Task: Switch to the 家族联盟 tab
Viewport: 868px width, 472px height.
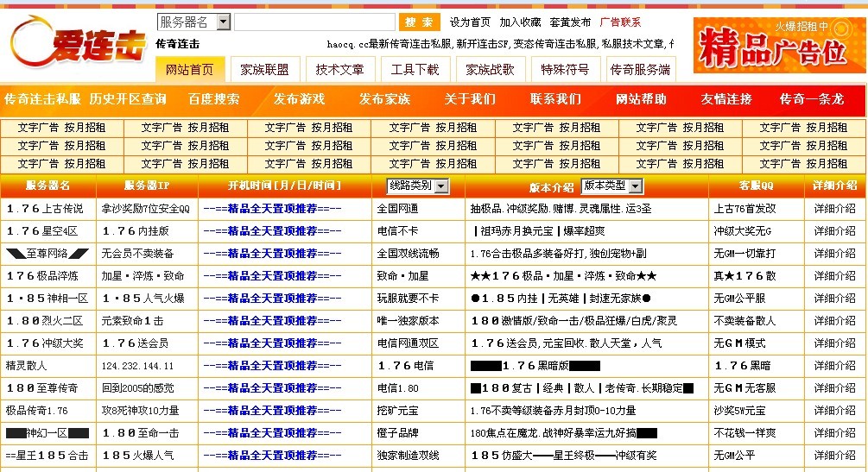Action: pyautogui.click(x=265, y=70)
